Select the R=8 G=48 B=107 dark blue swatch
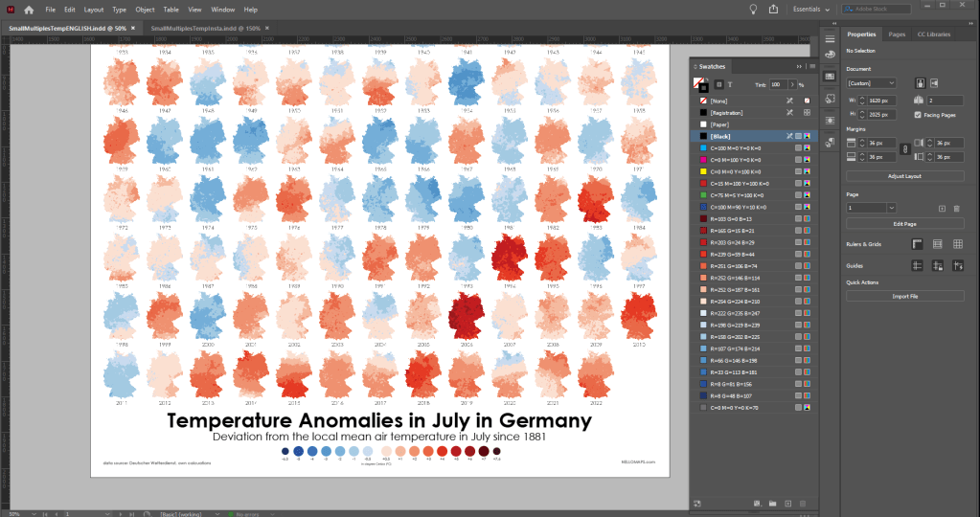Screen dimensions: 980x517 pyautogui.click(x=754, y=395)
